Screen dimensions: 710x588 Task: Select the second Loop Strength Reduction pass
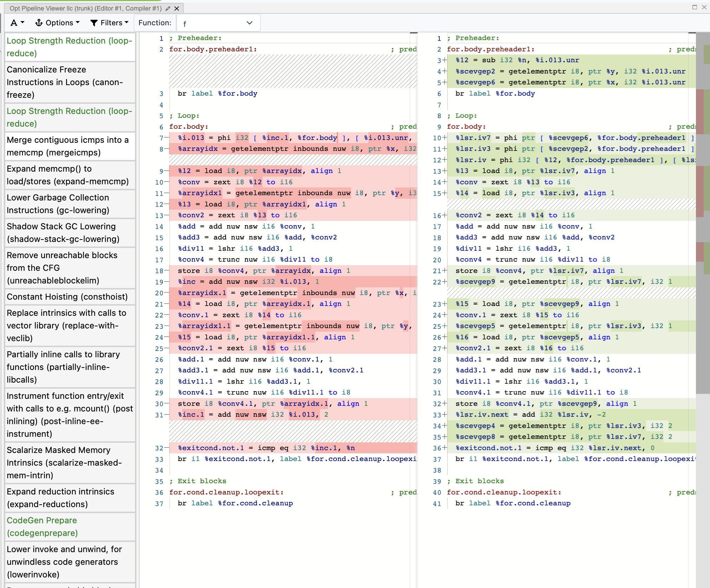(x=70, y=117)
